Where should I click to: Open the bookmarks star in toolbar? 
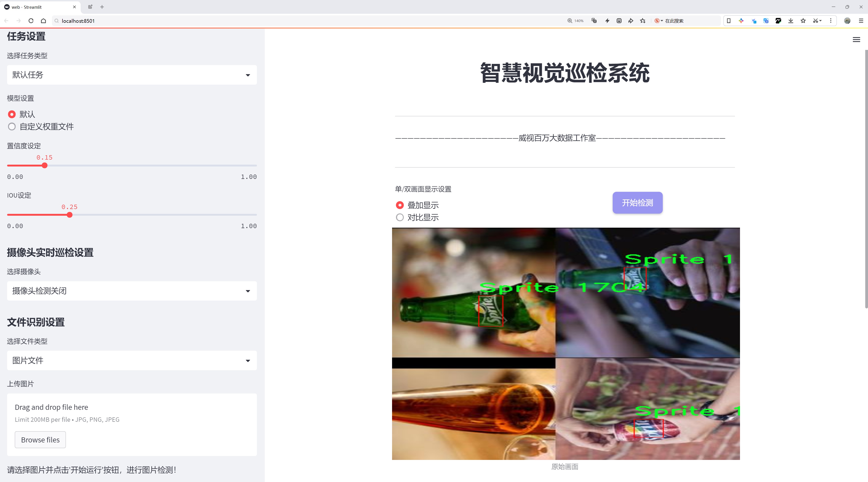[x=803, y=20]
